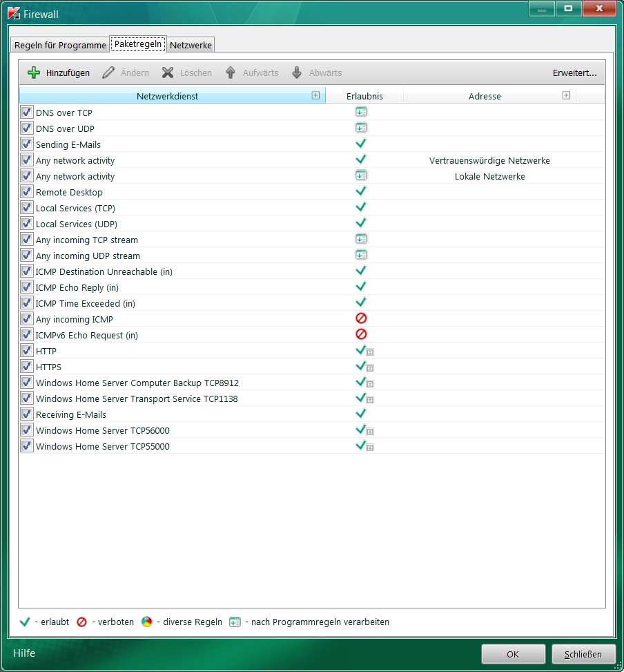Sort by the Erlaubnis column header

(x=364, y=96)
